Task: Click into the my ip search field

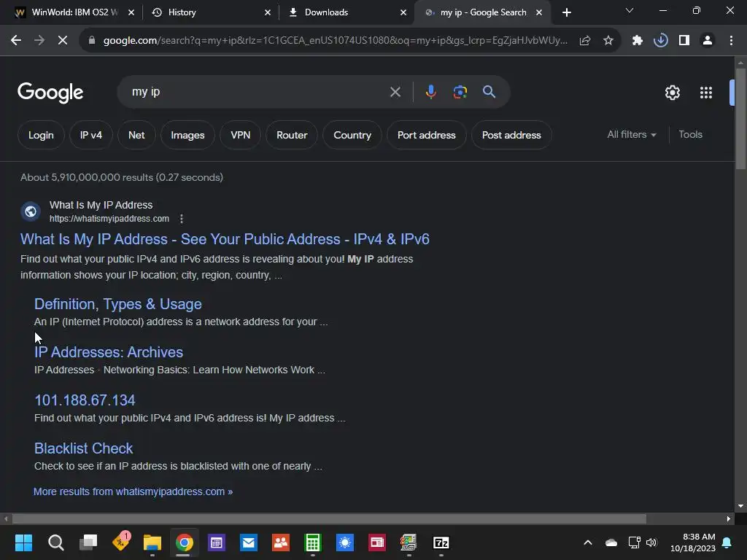Action: point(258,92)
